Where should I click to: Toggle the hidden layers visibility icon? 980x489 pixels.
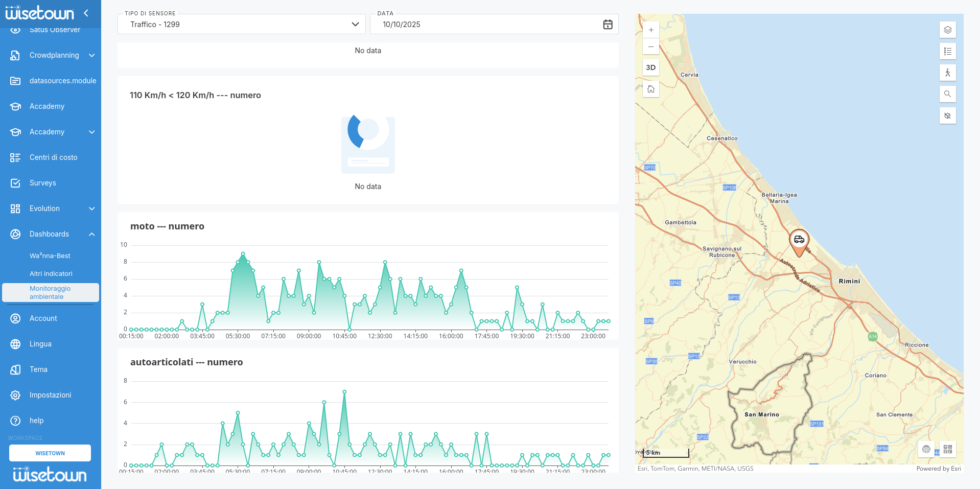[947, 115]
